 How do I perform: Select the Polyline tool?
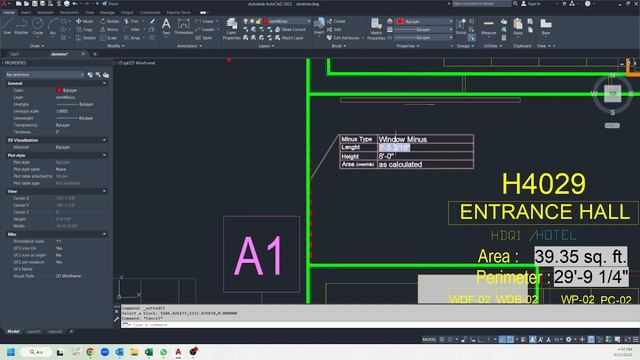click(21, 25)
